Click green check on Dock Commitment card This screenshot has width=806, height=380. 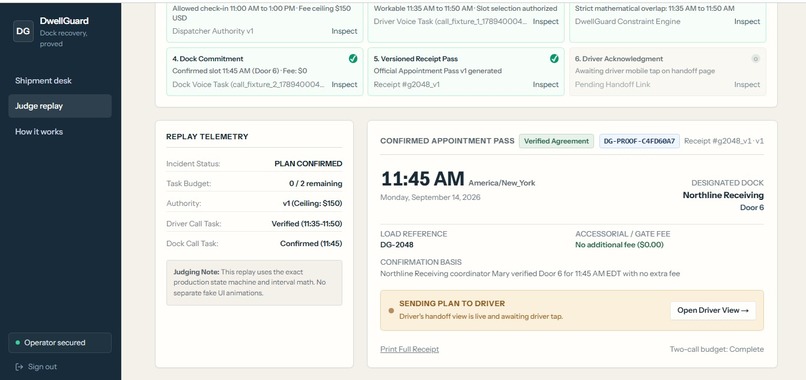pos(353,59)
